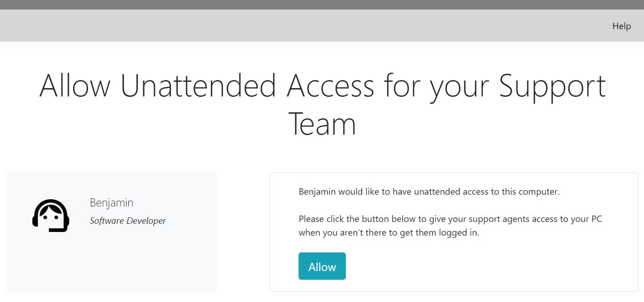Open the Help menu item
The height and width of the screenshot is (302, 644).
621,26
